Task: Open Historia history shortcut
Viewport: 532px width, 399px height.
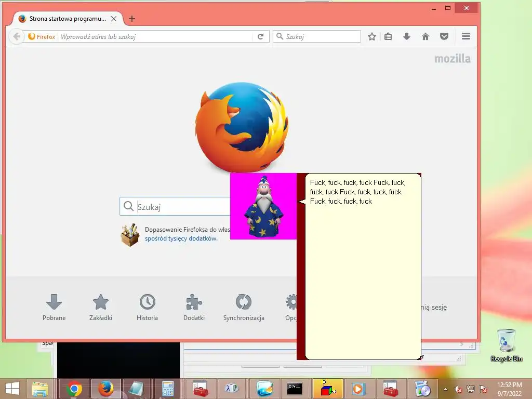Action: pyautogui.click(x=147, y=307)
